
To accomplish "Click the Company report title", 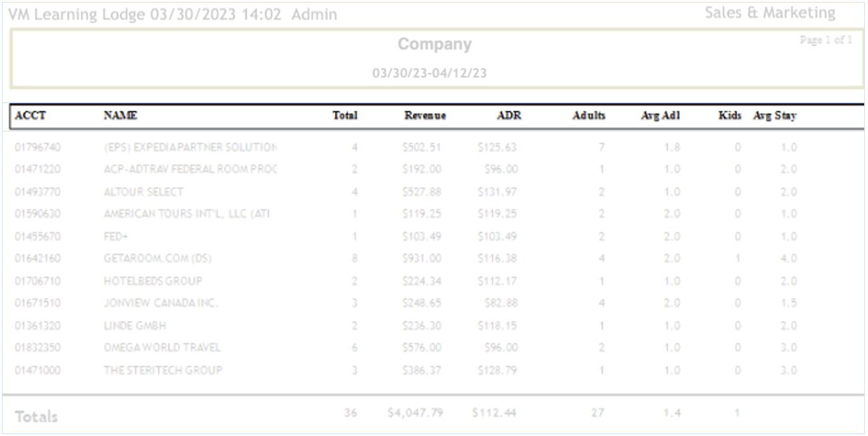I will 434,45.
